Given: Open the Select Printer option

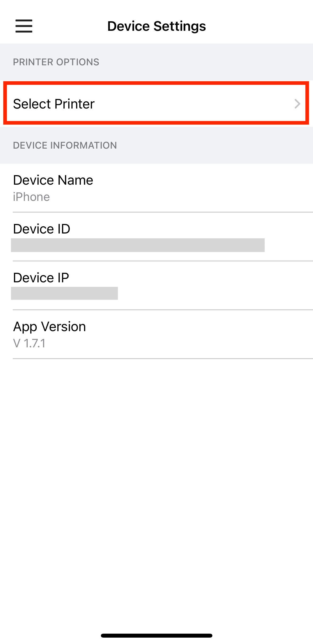Looking at the screenshot, I should tap(156, 103).
